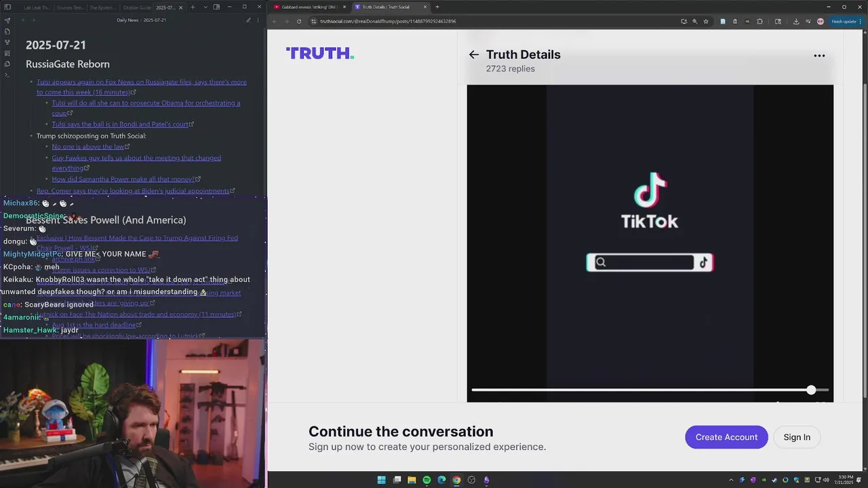The width and height of the screenshot is (868, 488).
Task: Open Microsoft Edge from the taskbar
Action: click(441, 480)
